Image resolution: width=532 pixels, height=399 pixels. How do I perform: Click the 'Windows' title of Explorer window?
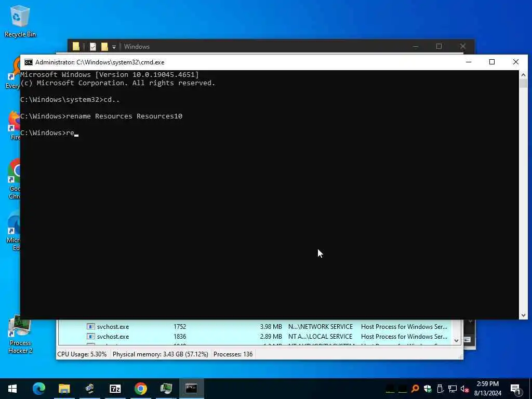pyautogui.click(x=137, y=47)
